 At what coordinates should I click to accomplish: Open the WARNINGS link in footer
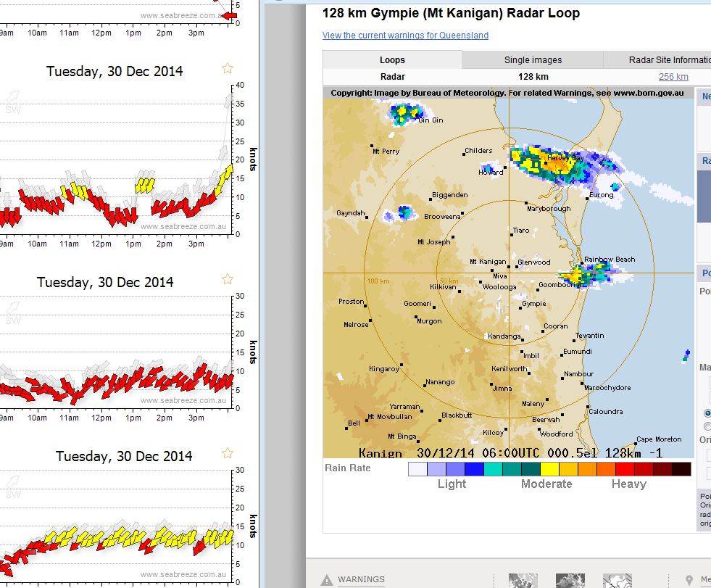coord(361,579)
